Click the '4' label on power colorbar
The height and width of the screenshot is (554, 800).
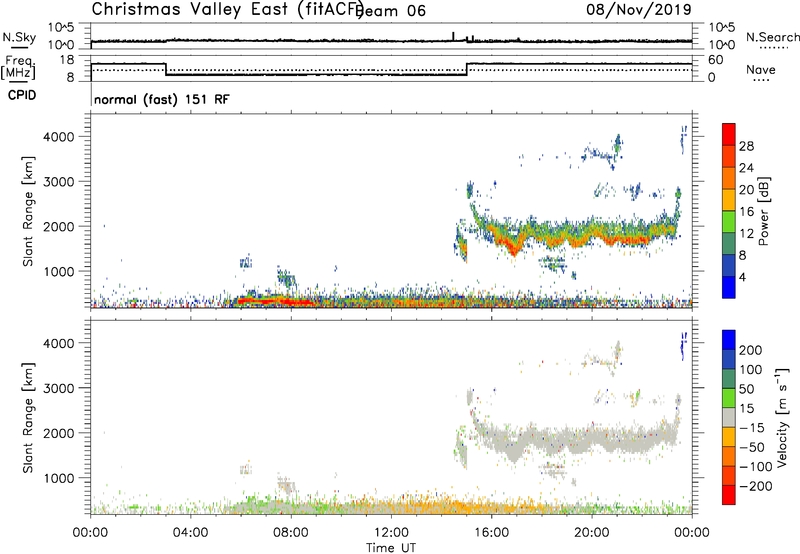click(x=742, y=277)
